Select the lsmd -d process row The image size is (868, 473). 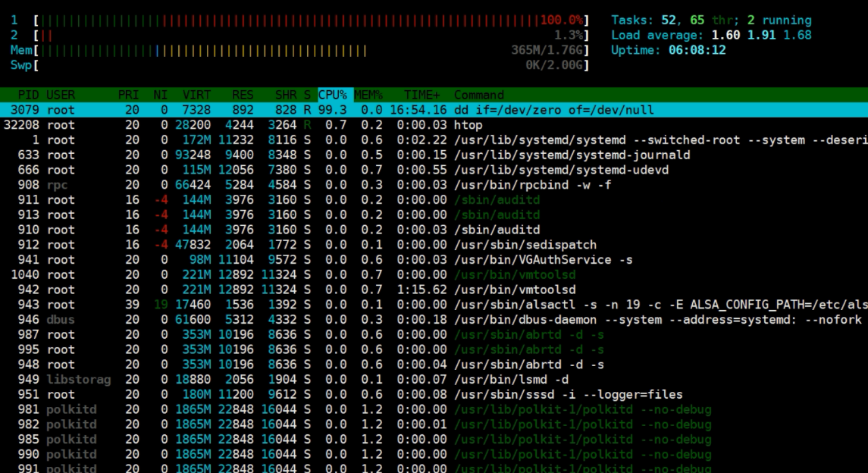pos(434,379)
